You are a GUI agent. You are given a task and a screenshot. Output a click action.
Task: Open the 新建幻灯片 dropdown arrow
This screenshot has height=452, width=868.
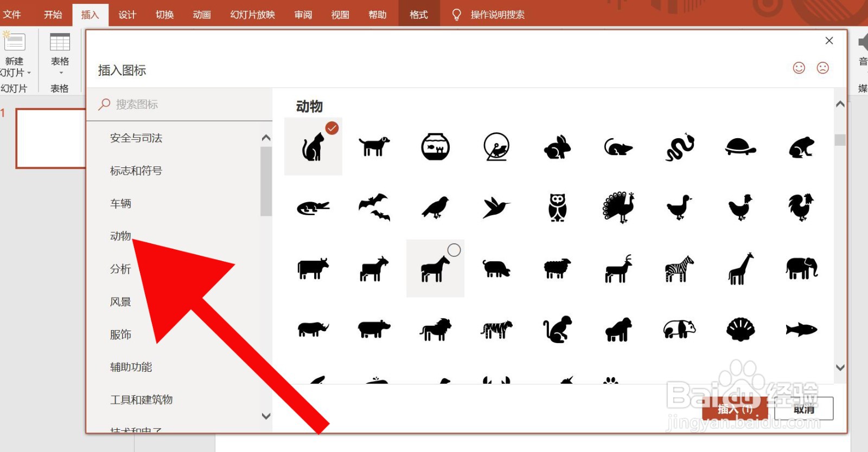[x=29, y=73]
